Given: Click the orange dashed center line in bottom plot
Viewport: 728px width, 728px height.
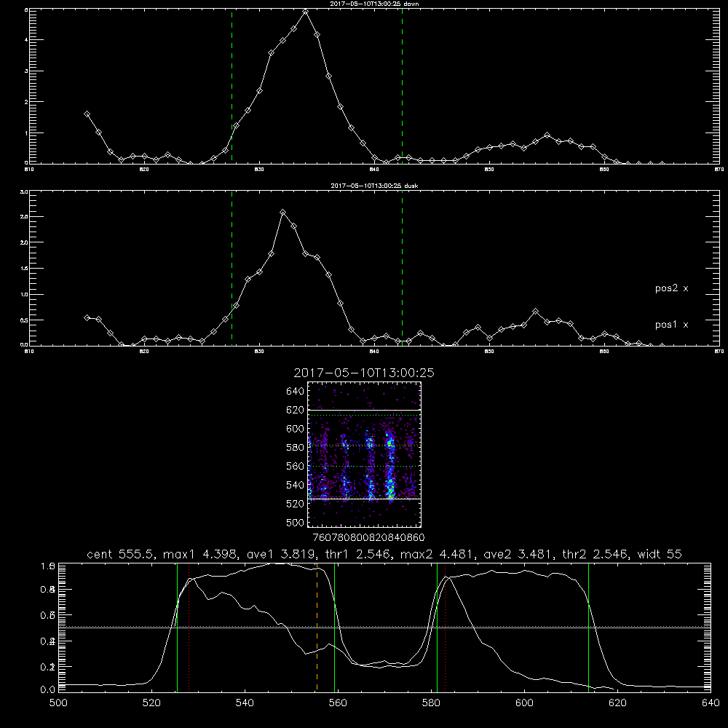Looking at the screenshot, I should pyautogui.click(x=317, y=627).
